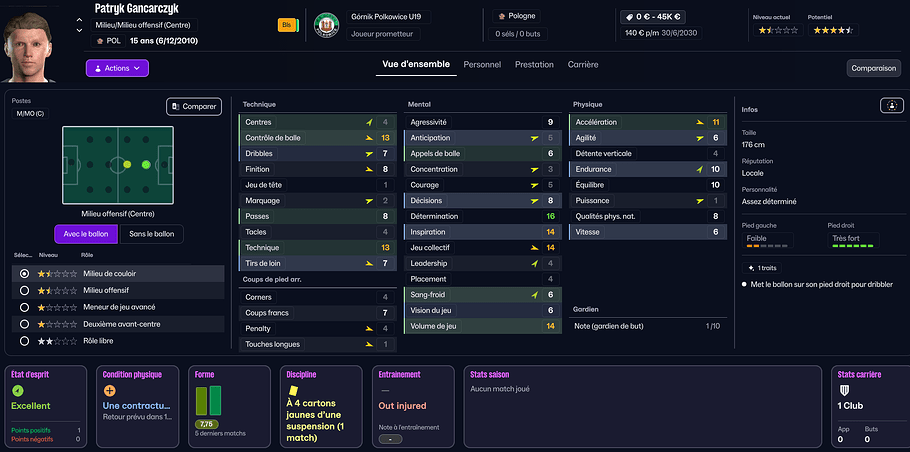Select the Rôle libre radio button
Screen dimensions: 910x452
tap(24, 341)
